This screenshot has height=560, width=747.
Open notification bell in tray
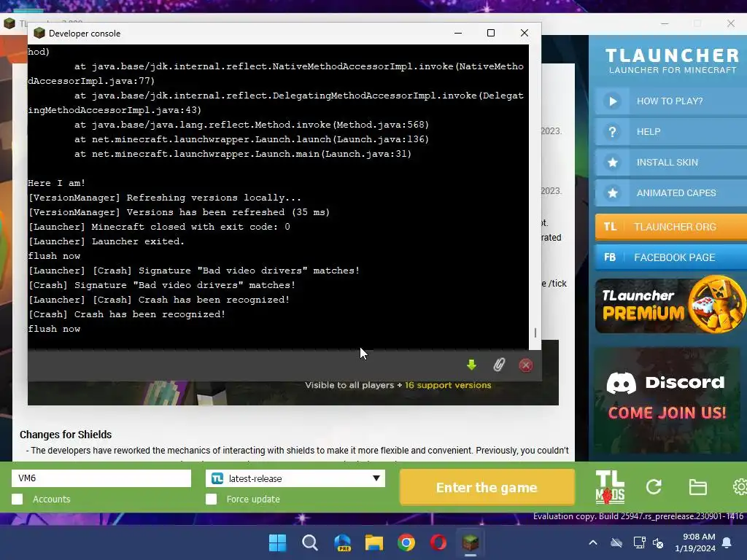(x=727, y=542)
